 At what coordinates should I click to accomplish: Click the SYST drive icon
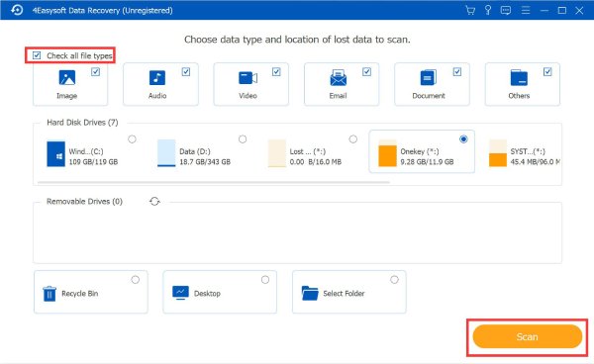click(x=498, y=153)
